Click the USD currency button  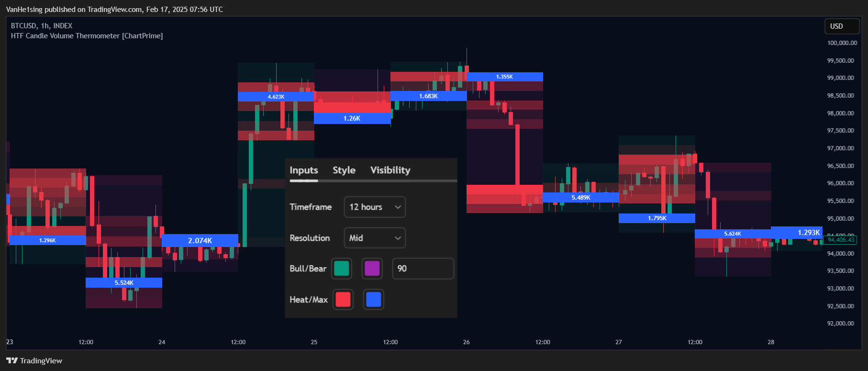(842, 26)
